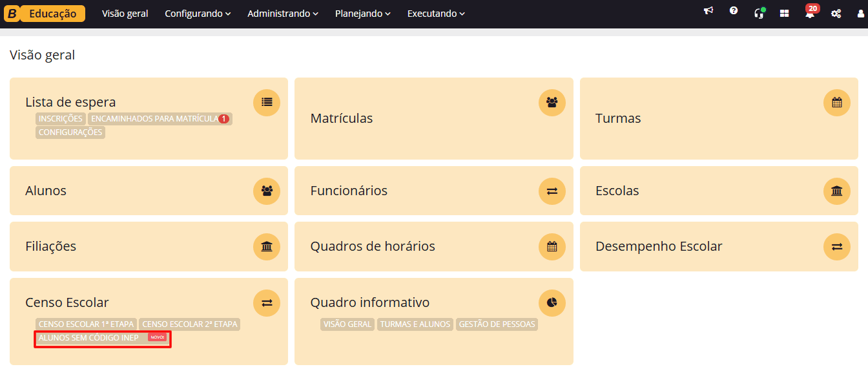868x369 pixels.
Task: Open Alunos sem código INEP tag
Action: pos(103,338)
